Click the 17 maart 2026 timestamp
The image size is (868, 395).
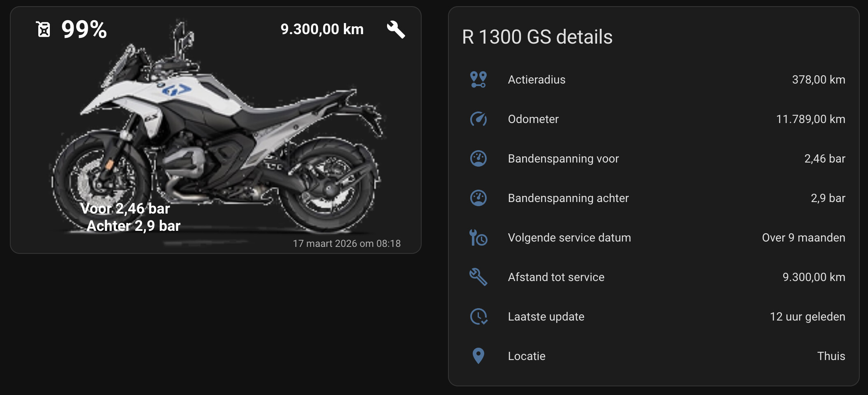pos(347,244)
